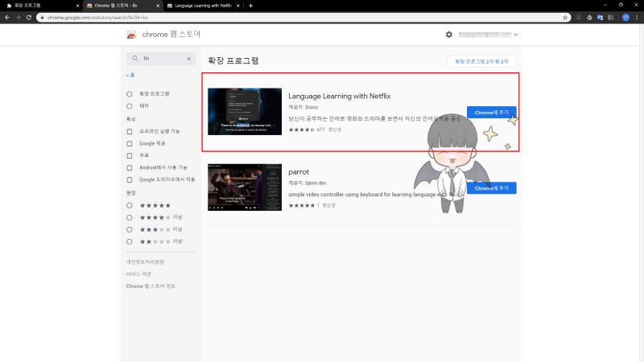
Task: Select the 테마 radio button
Action: click(x=130, y=106)
